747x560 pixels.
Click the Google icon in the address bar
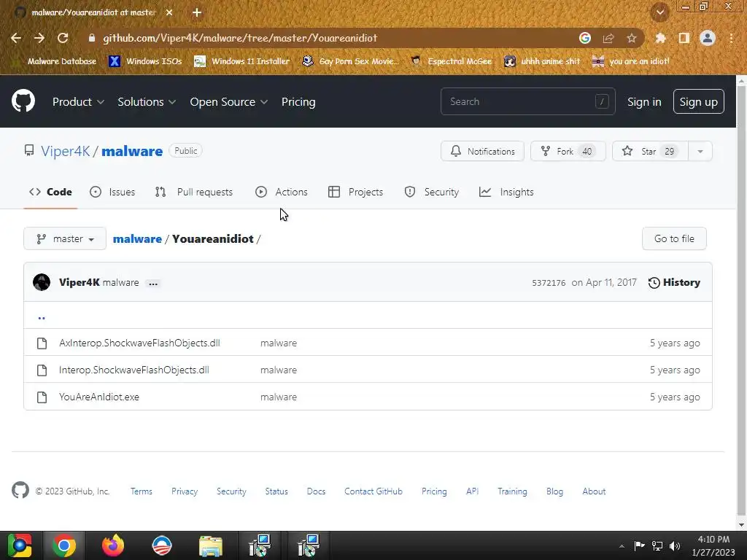pyautogui.click(x=585, y=38)
